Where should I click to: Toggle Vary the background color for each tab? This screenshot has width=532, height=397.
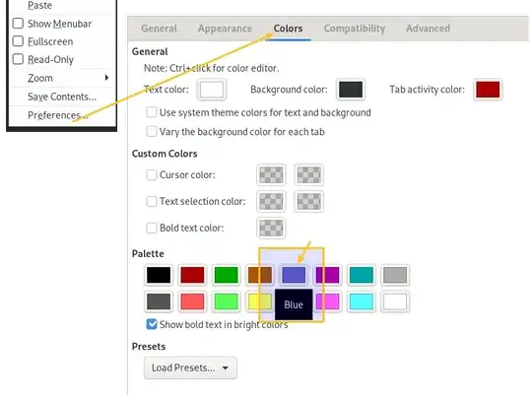152,132
